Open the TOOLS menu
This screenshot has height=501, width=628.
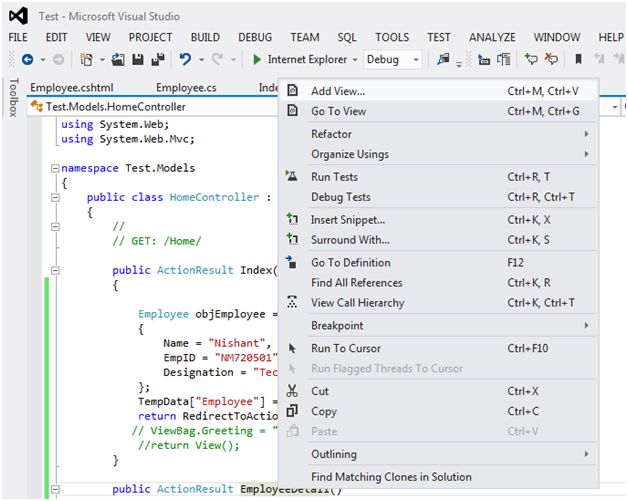pos(392,37)
